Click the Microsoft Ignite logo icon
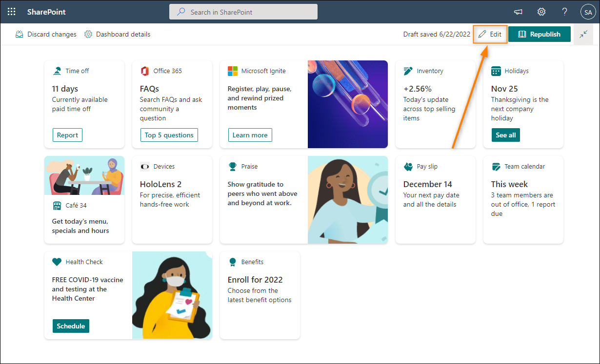 tap(233, 71)
